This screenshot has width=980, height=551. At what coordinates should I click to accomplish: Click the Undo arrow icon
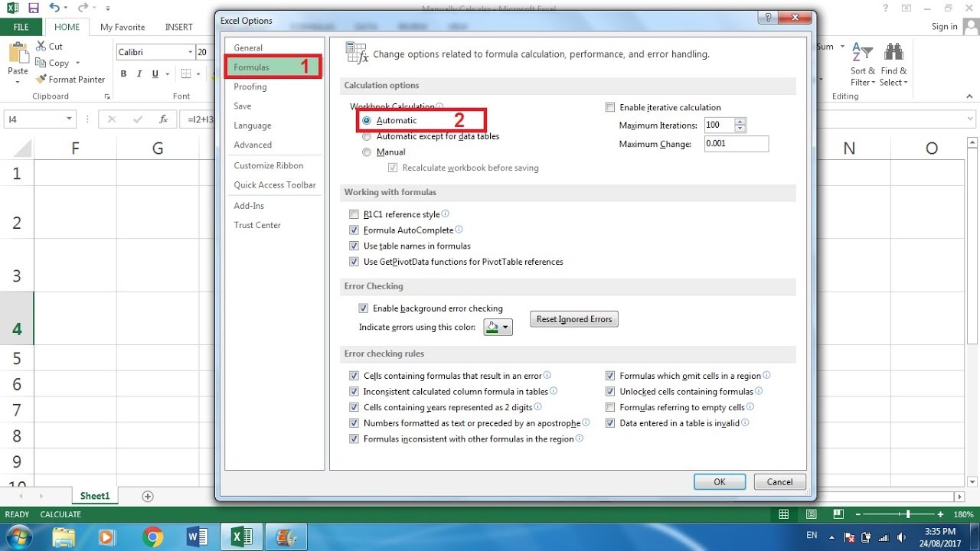pyautogui.click(x=54, y=8)
